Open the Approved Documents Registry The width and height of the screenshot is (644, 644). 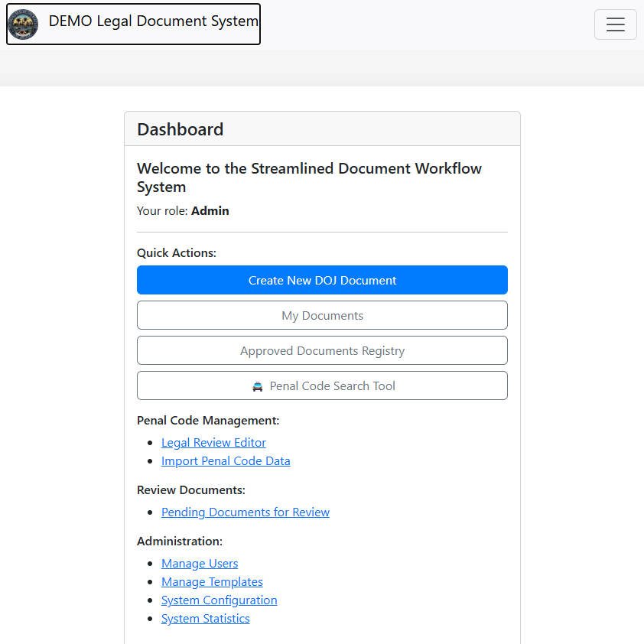click(x=322, y=350)
